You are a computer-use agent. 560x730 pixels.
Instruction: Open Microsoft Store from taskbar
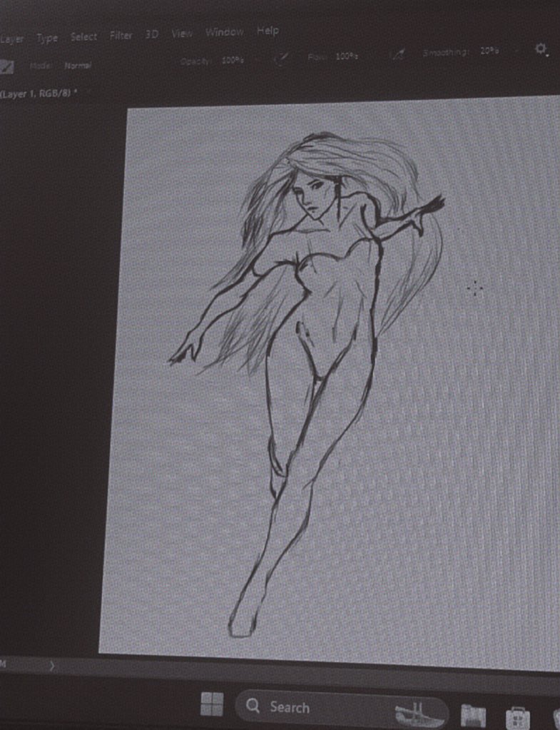[x=517, y=719]
